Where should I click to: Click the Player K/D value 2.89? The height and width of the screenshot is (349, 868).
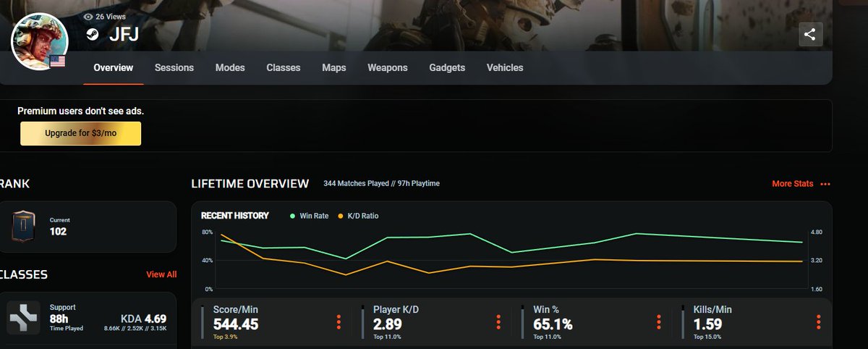[x=387, y=324]
